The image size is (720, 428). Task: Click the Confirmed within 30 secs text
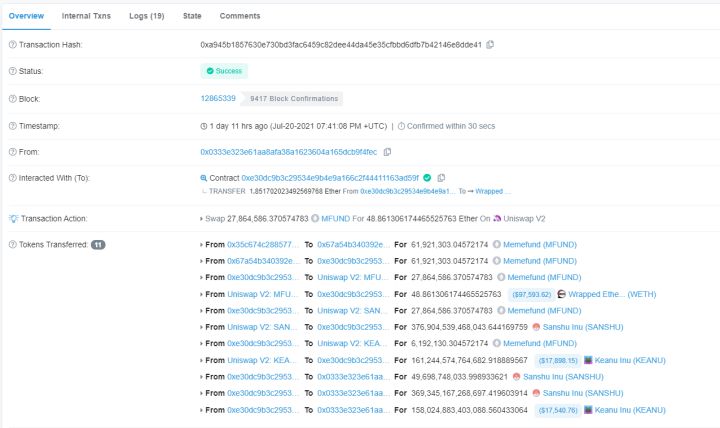pyautogui.click(x=451, y=126)
